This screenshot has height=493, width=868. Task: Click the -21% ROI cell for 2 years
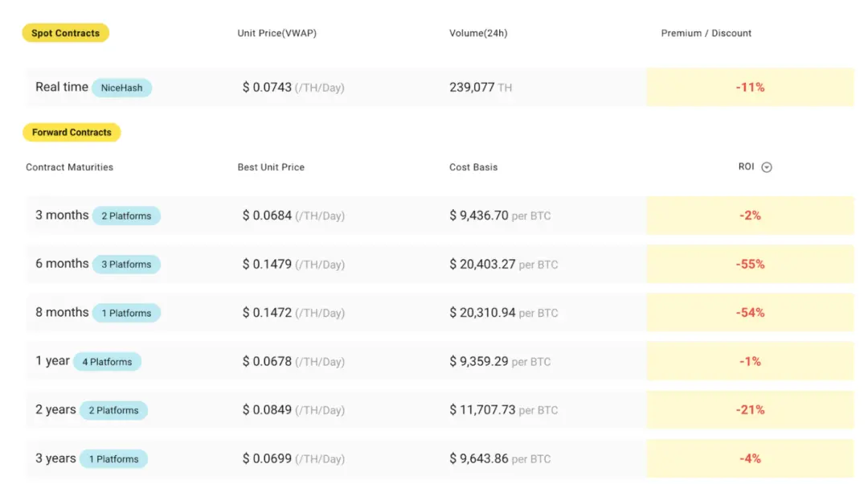coord(750,409)
